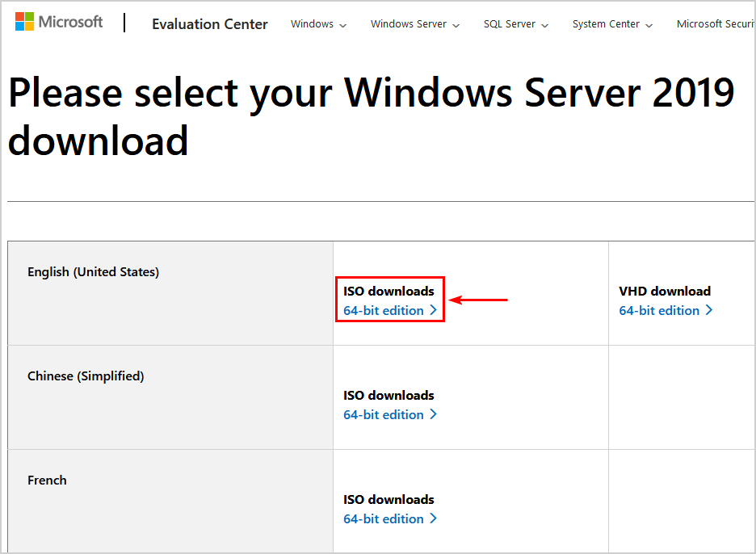Select the Chinese (Simplified) language label
This screenshot has height=554, width=756.
[86, 376]
